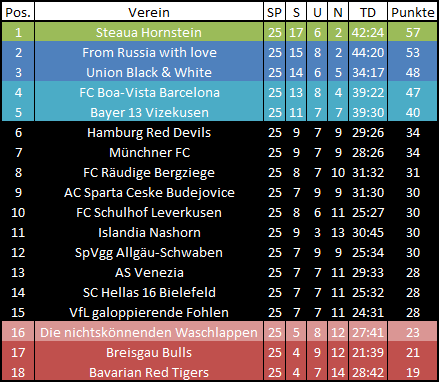
Task: Click the Pos. header cell
Action: tap(18, 12)
